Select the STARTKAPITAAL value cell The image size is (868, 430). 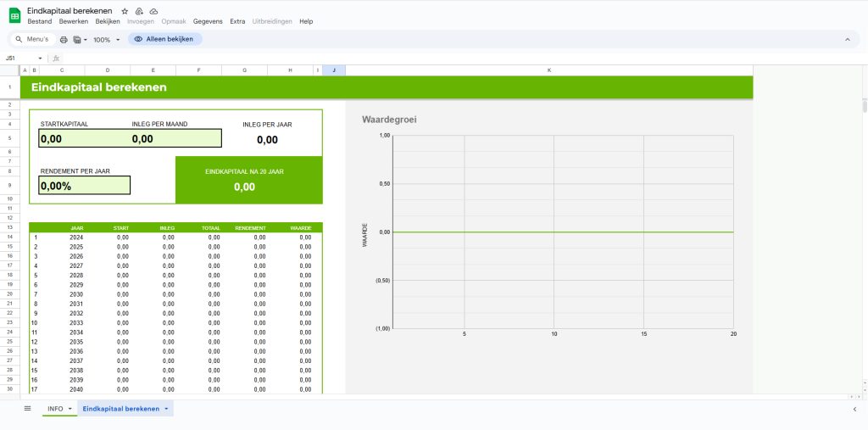[x=83, y=138]
